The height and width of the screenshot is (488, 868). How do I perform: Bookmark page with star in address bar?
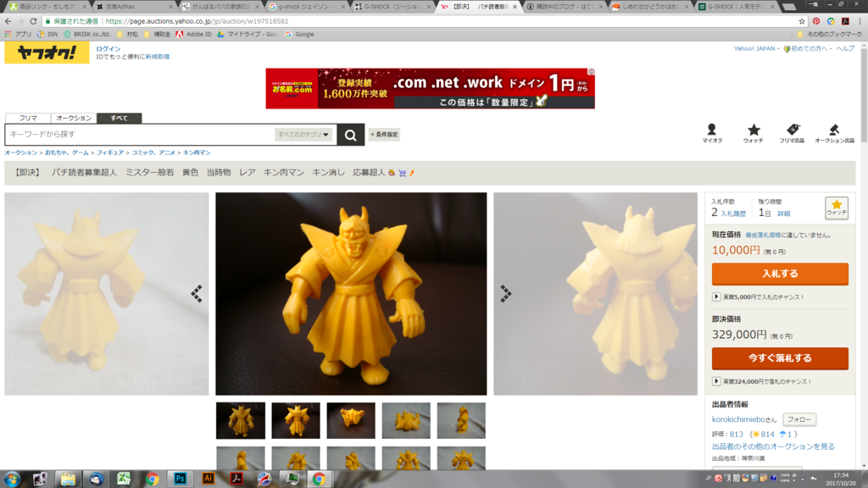coord(802,21)
